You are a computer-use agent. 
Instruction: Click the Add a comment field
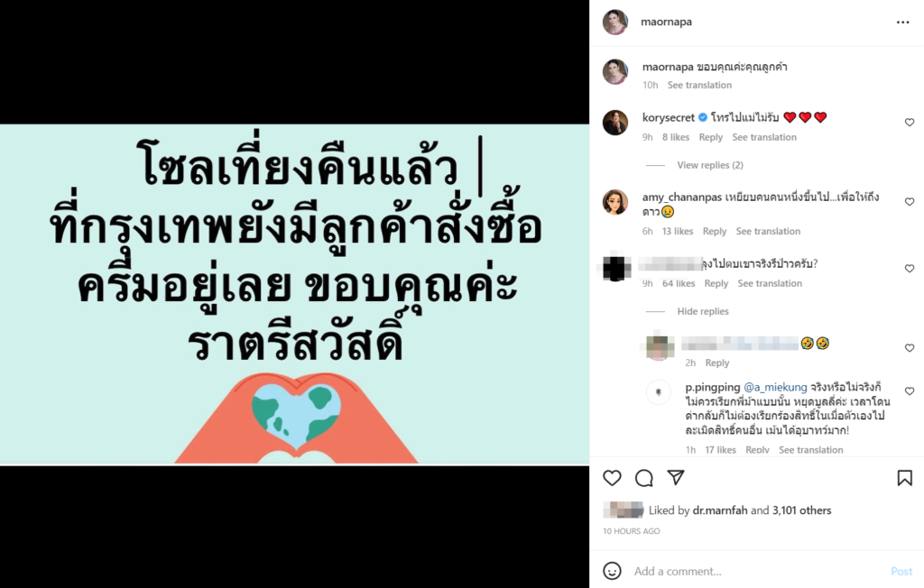757,571
